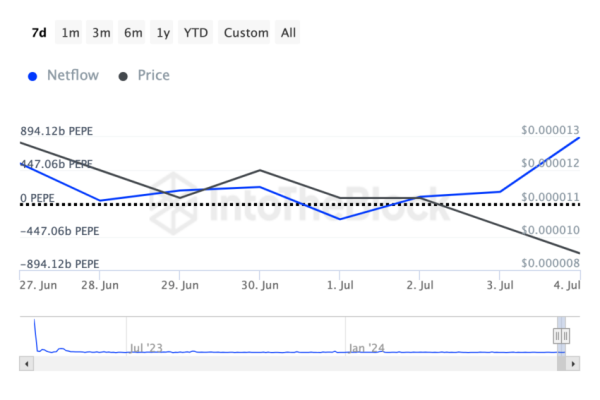Set chart range to 6m

133,33
